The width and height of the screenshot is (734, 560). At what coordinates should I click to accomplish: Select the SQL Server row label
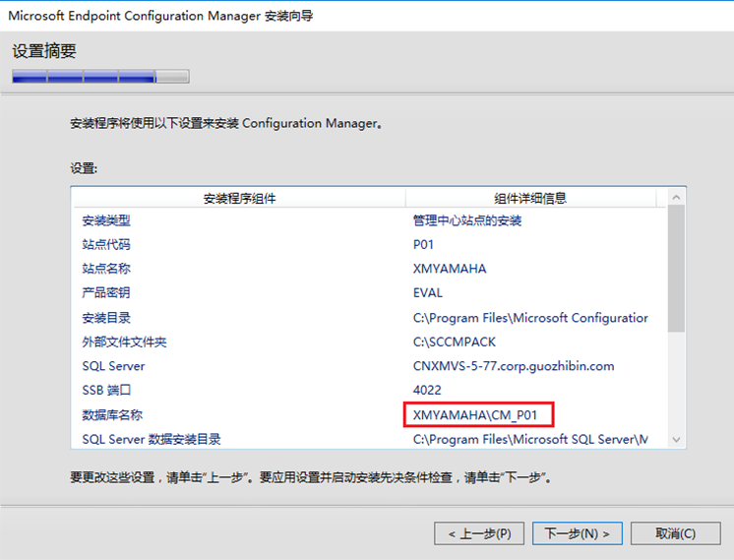(114, 366)
